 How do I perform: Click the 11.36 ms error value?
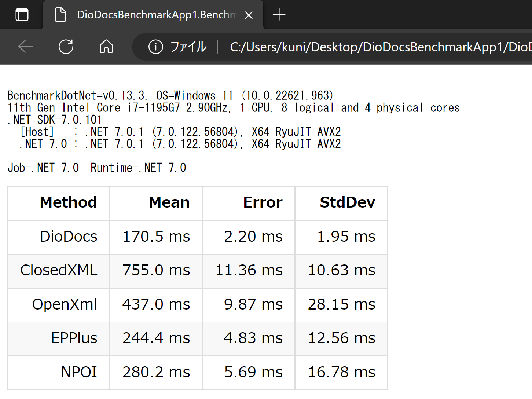249,270
